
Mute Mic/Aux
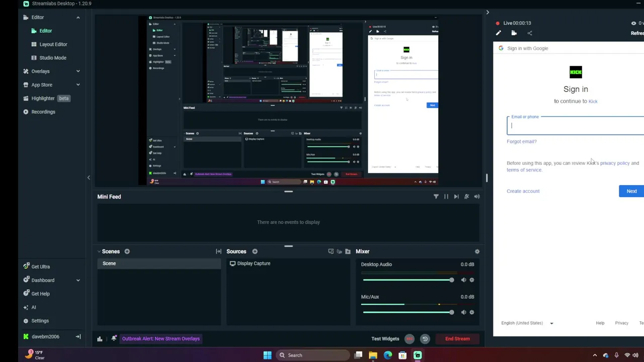point(463,312)
